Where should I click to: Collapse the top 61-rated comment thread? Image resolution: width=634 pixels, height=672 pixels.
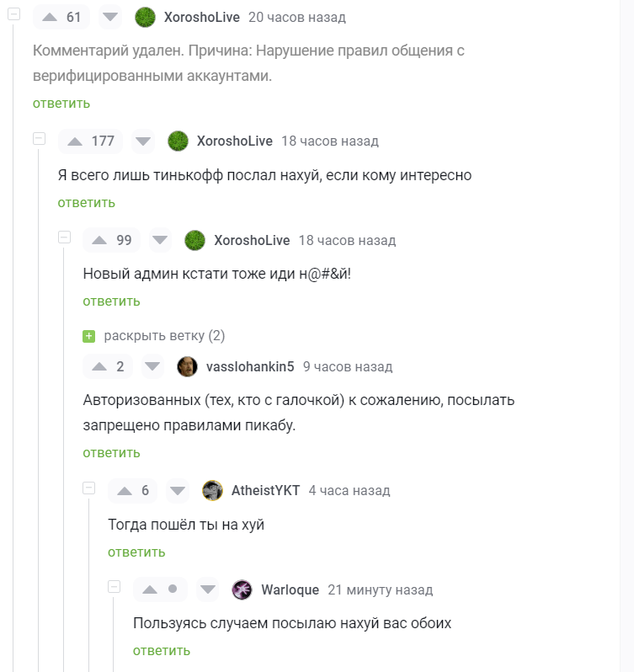click(x=13, y=14)
